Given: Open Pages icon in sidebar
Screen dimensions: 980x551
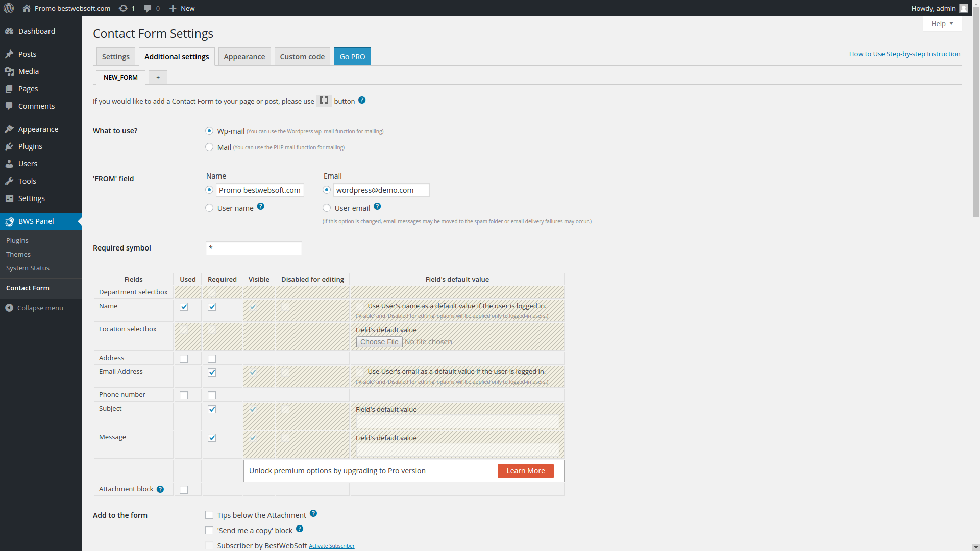Looking at the screenshot, I should (9, 89).
